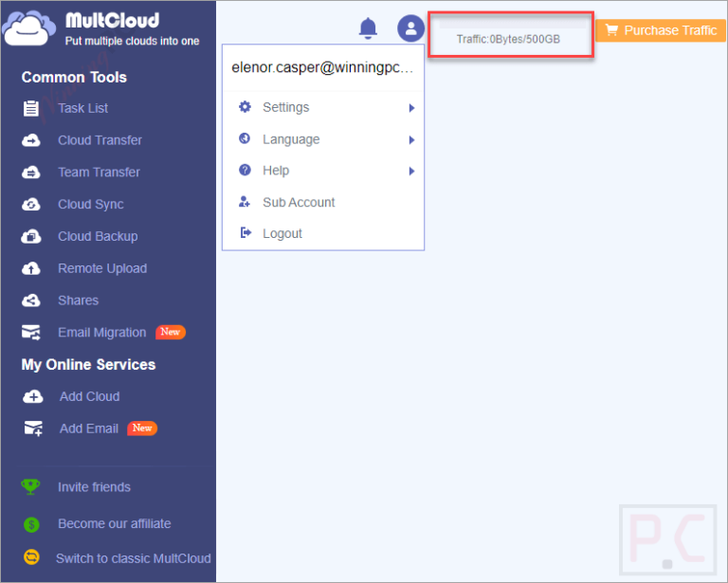Screen dimensions: 728x583
Task: Open Email Migration label
Action: (x=102, y=333)
